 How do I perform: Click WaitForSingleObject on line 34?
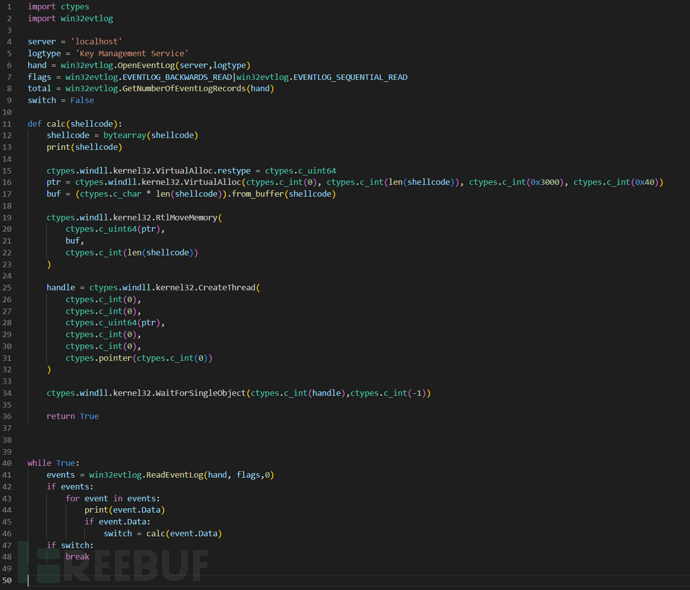coord(201,393)
